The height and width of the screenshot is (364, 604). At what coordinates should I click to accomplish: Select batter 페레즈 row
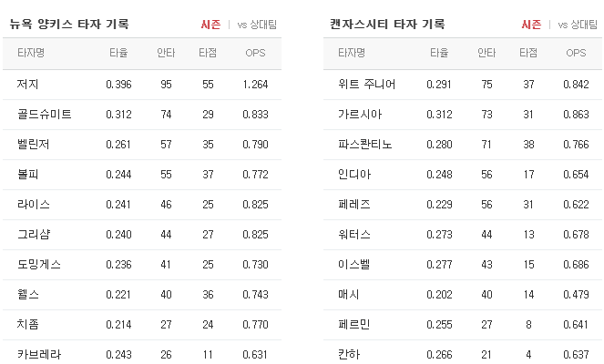[463, 205]
